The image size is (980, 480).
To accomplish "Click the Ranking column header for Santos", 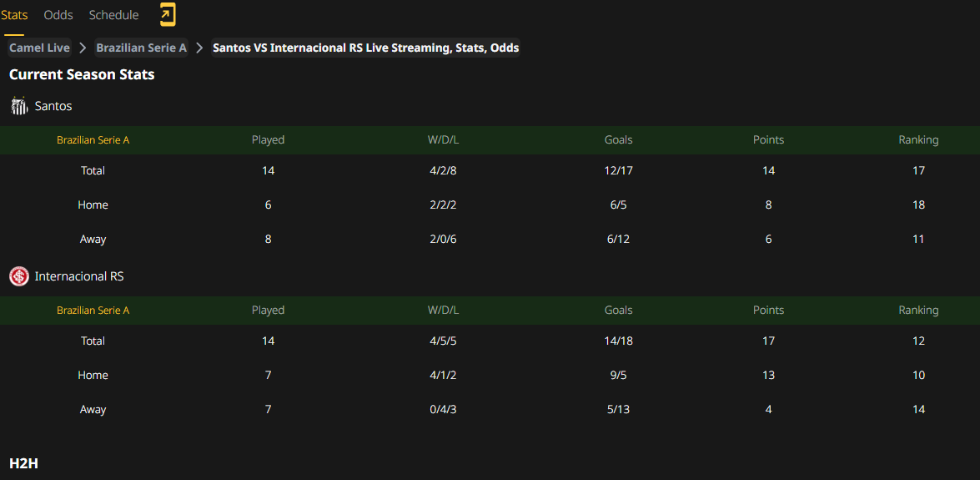I will point(918,140).
